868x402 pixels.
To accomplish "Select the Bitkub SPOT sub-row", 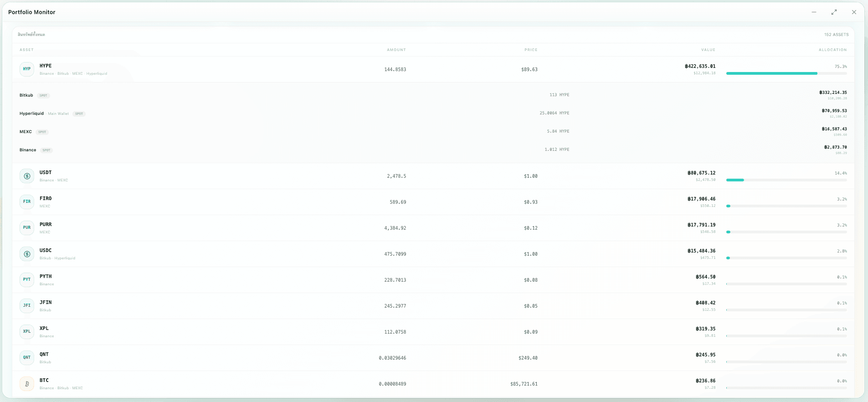I will (x=433, y=95).
